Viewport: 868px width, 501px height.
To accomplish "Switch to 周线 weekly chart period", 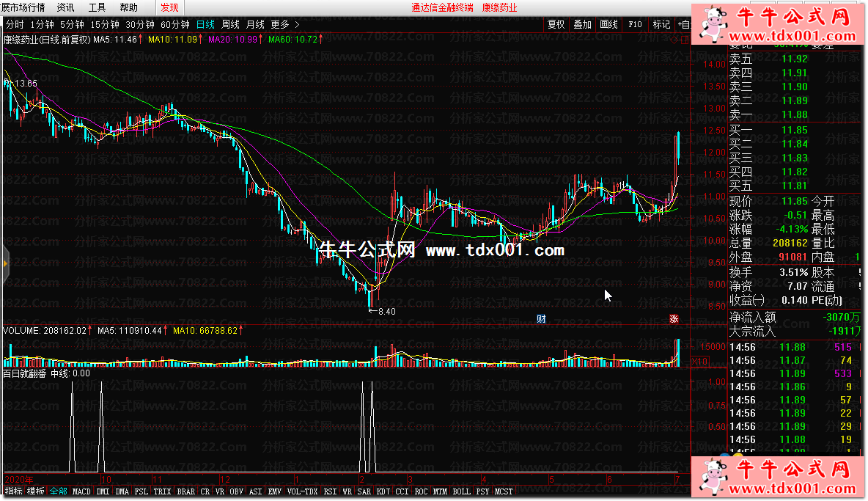I will coord(231,24).
